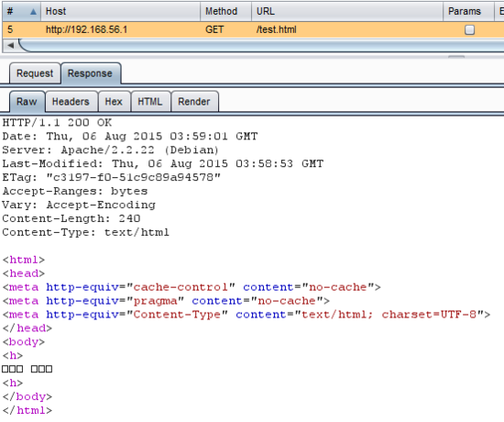Sort table by URL column
Screen dimensions: 504x422
tap(347, 11)
